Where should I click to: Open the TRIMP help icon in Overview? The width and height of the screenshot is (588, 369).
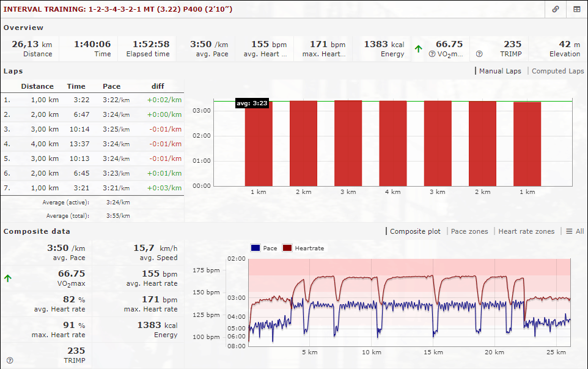pos(479,54)
